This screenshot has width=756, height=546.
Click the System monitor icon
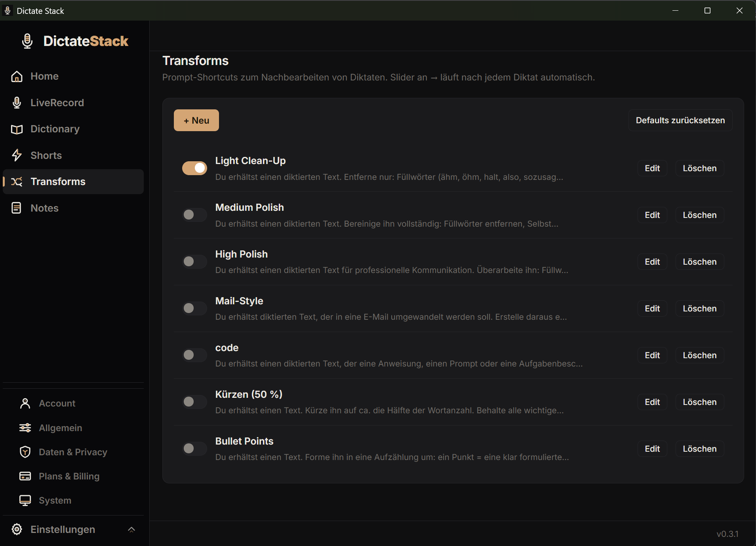[25, 500]
